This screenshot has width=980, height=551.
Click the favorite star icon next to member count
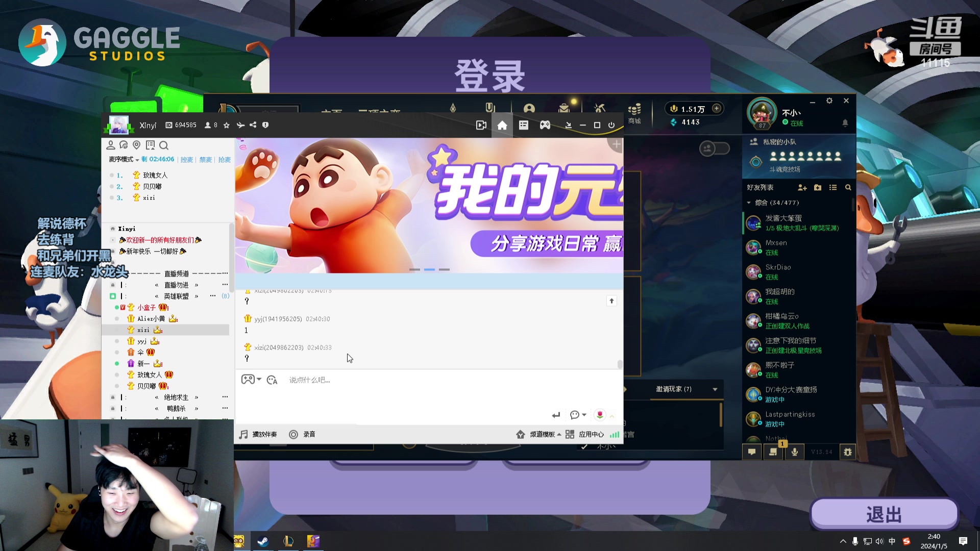click(x=227, y=125)
